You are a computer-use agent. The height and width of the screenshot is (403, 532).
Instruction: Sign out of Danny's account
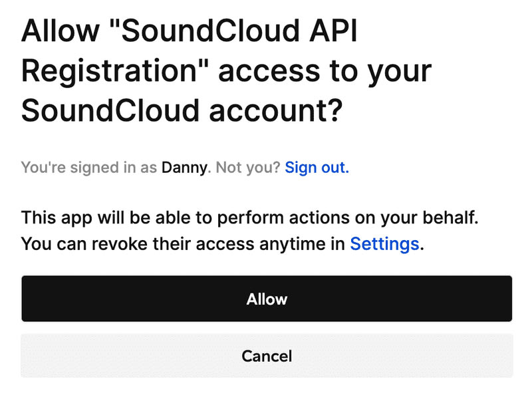point(317,167)
